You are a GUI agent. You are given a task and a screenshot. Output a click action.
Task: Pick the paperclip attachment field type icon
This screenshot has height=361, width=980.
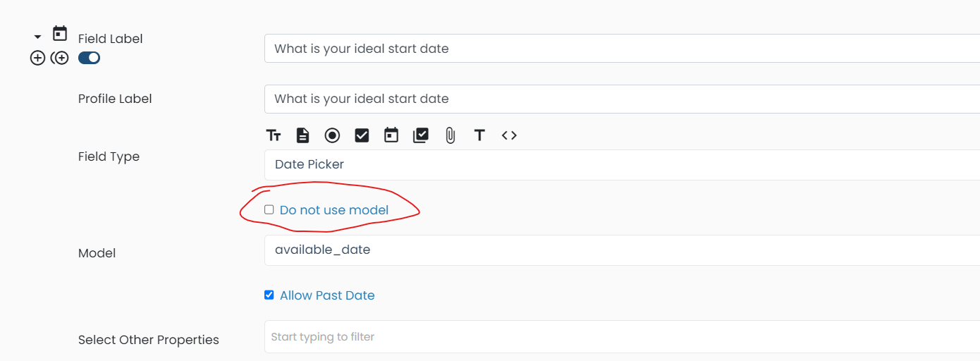pyautogui.click(x=450, y=135)
